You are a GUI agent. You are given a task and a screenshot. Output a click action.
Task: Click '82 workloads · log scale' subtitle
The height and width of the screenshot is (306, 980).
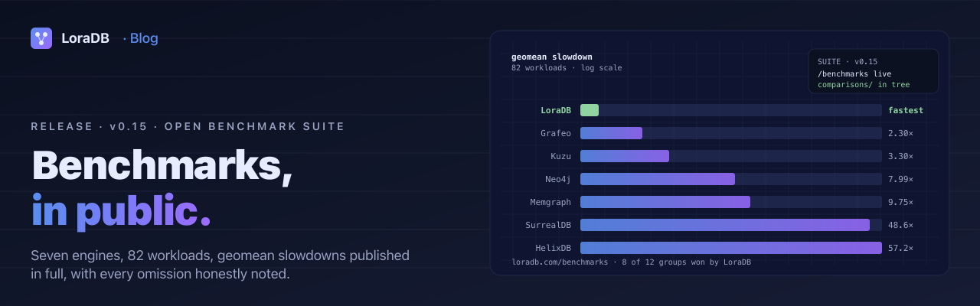567,67
